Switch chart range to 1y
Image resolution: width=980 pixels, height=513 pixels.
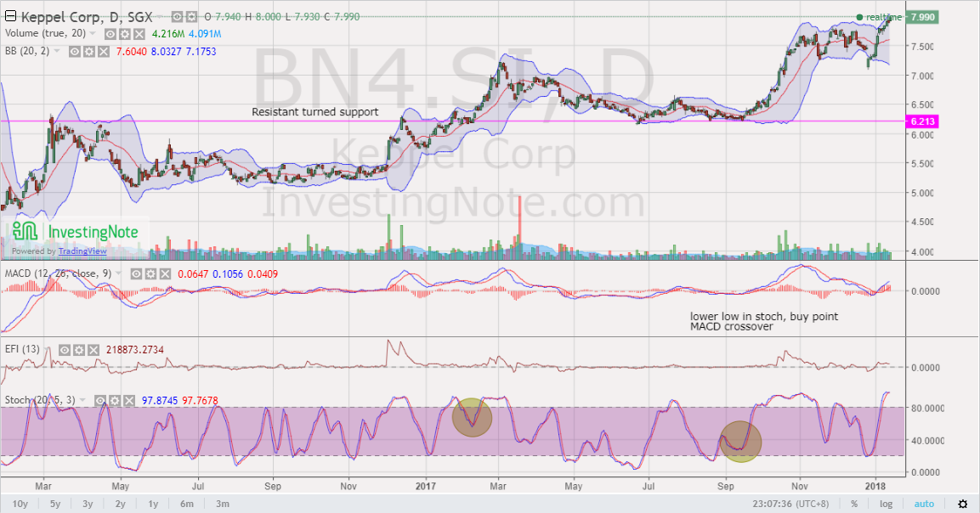click(153, 503)
